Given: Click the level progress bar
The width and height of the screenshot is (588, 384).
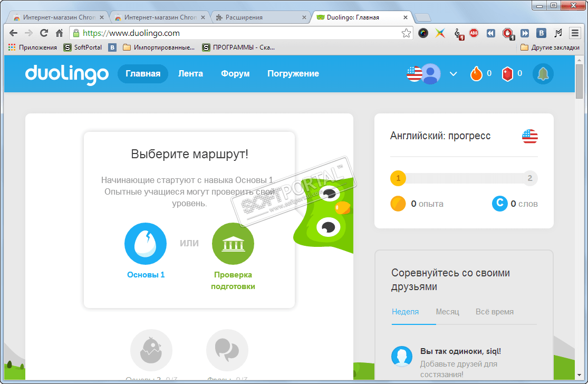Looking at the screenshot, I should pyautogui.click(x=464, y=178).
